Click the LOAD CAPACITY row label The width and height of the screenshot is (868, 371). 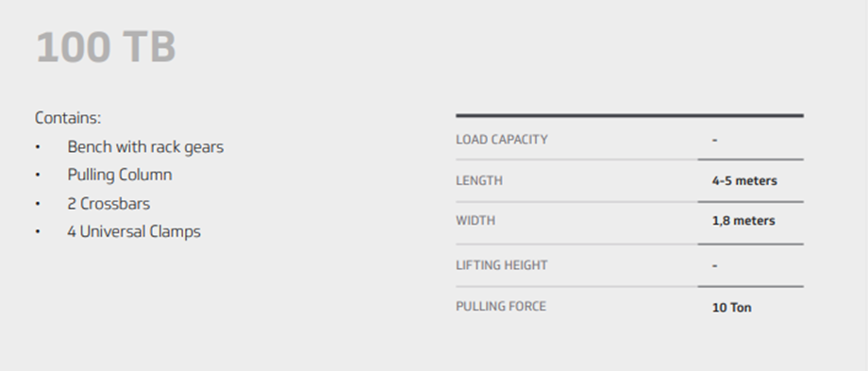(502, 140)
